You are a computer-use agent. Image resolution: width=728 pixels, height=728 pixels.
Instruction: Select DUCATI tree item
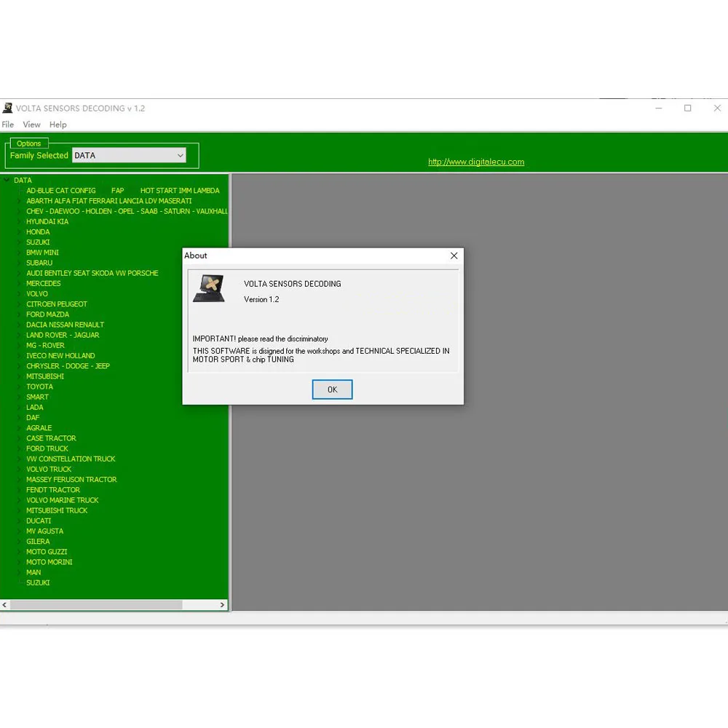(x=39, y=521)
